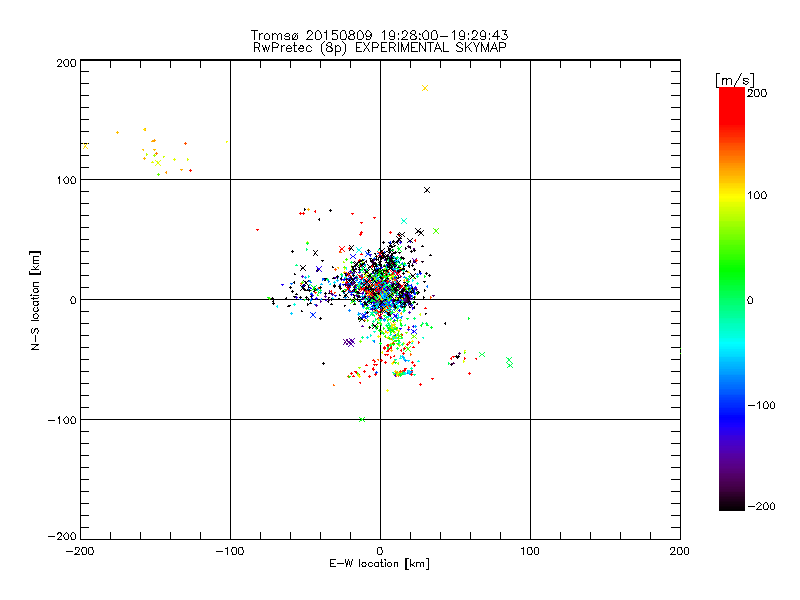Click the blue band of the colorbar near -100
This screenshot has height=600, width=800.
click(732, 406)
